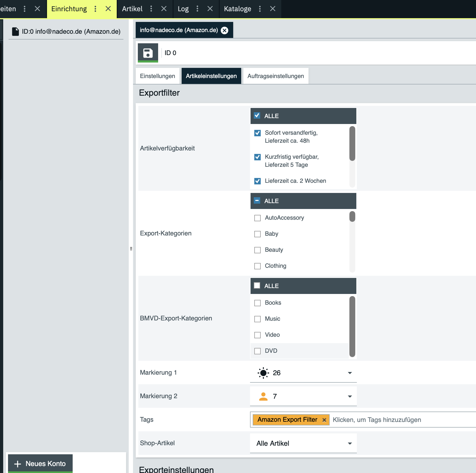Select ID:0 info@nadeco.de account in sidebar
The image size is (476, 473).
[x=71, y=32]
